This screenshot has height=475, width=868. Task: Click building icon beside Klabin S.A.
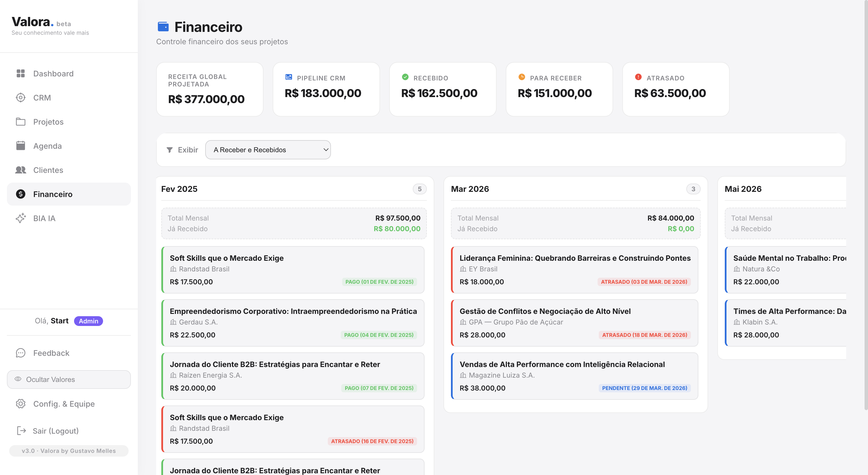pyautogui.click(x=737, y=322)
